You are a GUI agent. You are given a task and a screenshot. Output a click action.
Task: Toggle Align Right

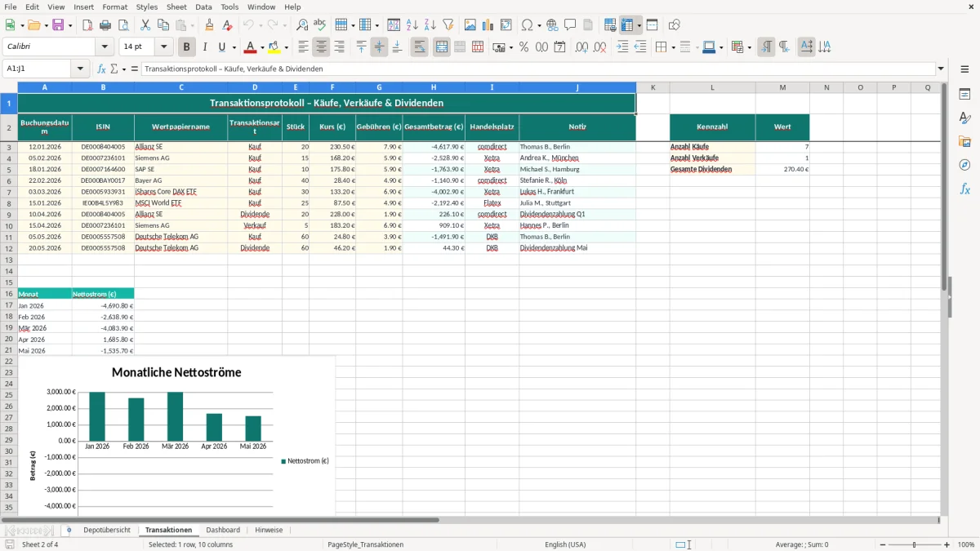(x=340, y=47)
